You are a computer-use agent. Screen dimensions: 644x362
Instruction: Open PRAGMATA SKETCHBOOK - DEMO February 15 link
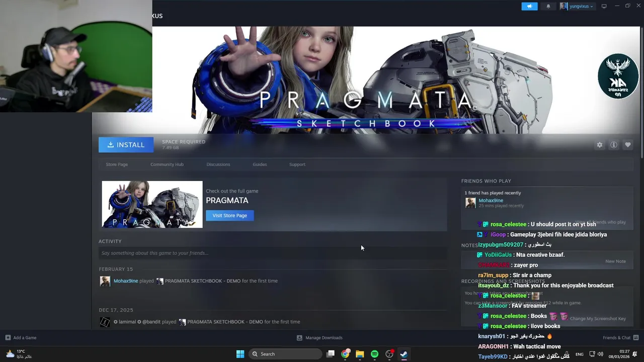(203, 281)
